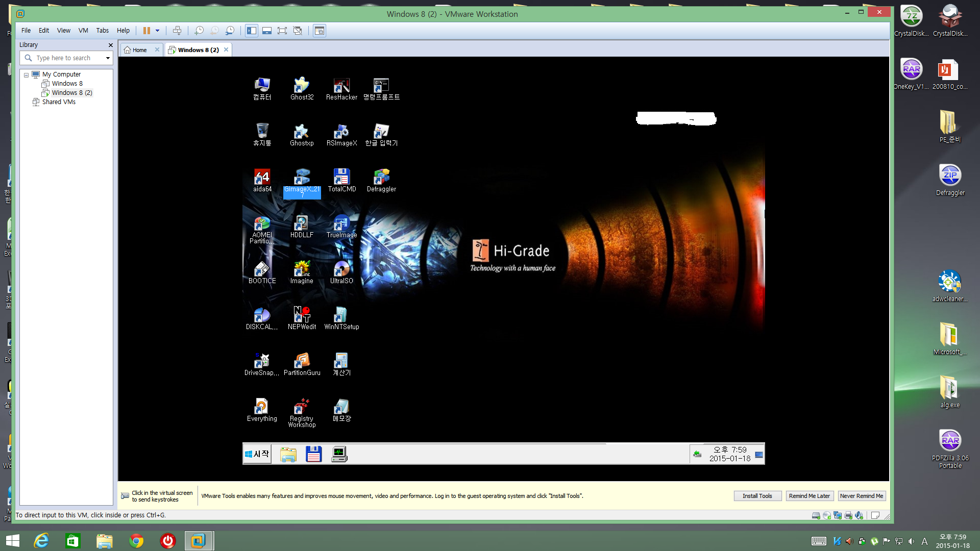This screenshot has height=551, width=980.
Task: Open the View menu
Action: tap(64, 31)
